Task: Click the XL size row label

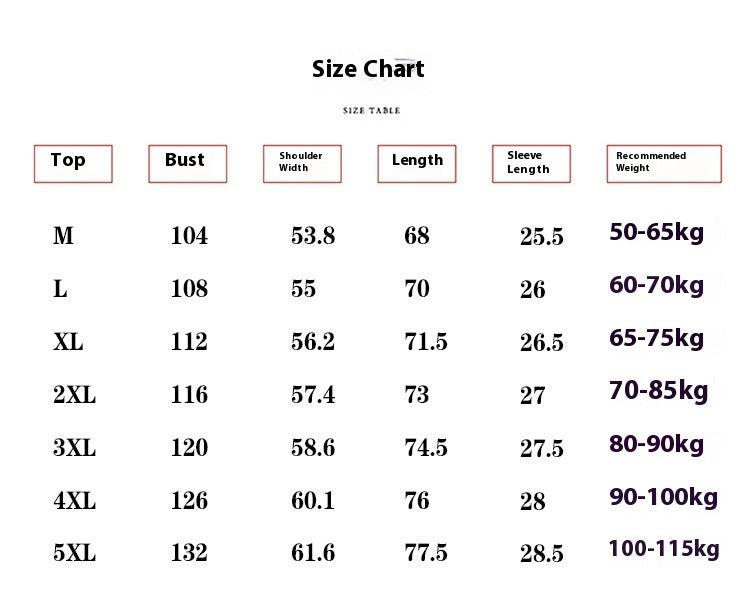Action: point(68,342)
